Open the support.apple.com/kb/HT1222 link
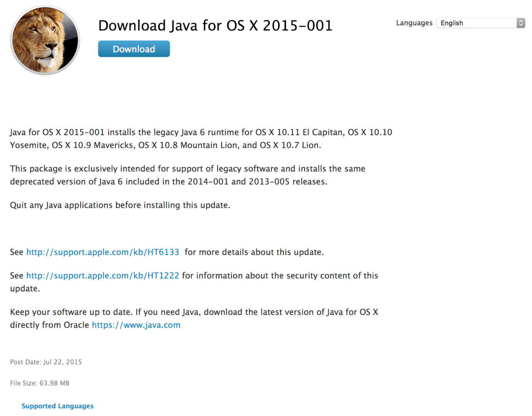This screenshot has width=532, height=416. tap(103, 275)
